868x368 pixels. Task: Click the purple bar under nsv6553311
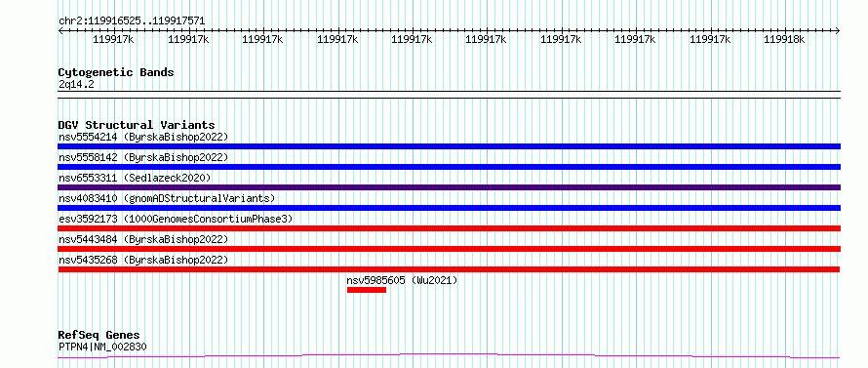[449, 187]
